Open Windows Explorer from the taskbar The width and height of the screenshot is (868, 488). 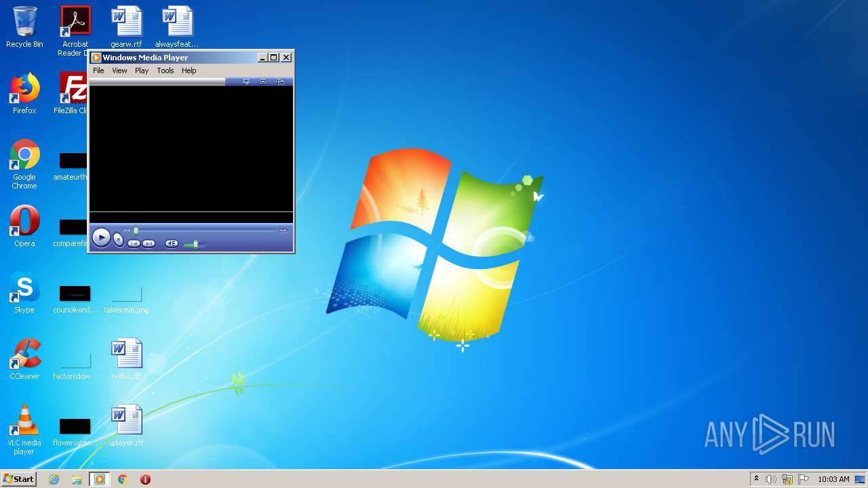(x=77, y=479)
